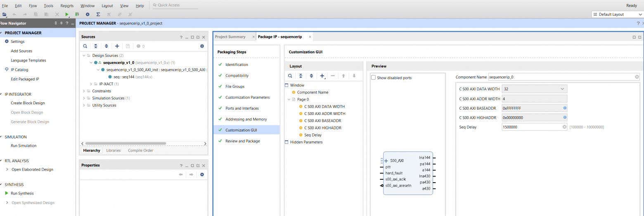Expand S00_AXI interface plus on block
The image size is (644, 216).
coord(386,161)
